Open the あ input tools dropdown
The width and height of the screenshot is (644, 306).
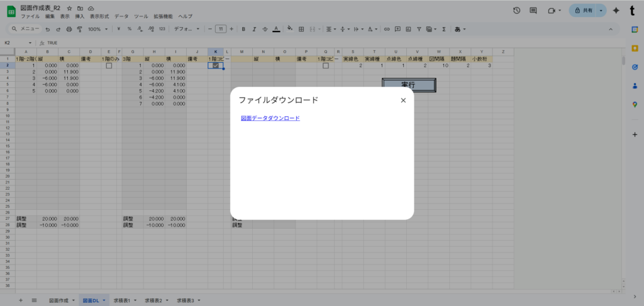point(460,29)
